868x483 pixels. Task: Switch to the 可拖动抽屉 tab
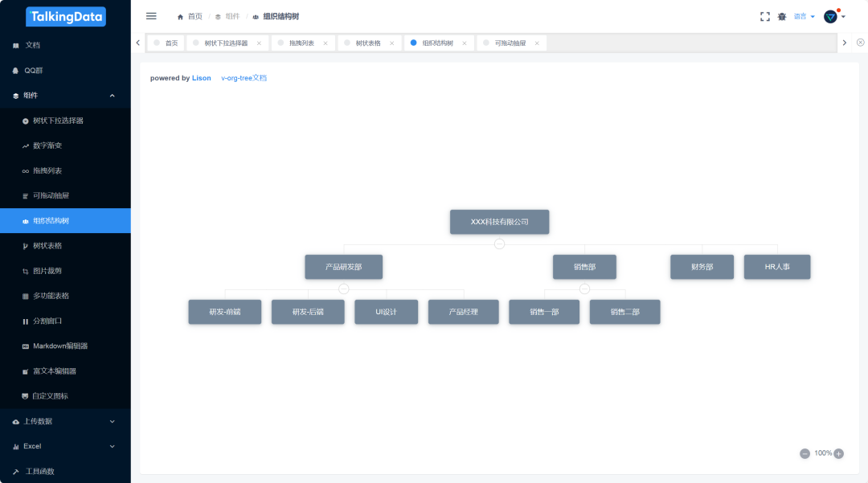(510, 43)
